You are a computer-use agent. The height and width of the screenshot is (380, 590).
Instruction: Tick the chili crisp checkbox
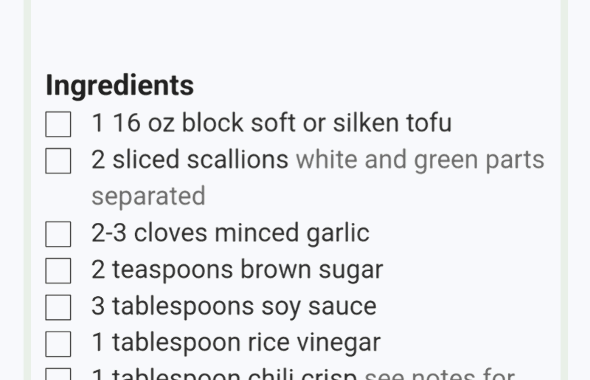coord(58,374)
